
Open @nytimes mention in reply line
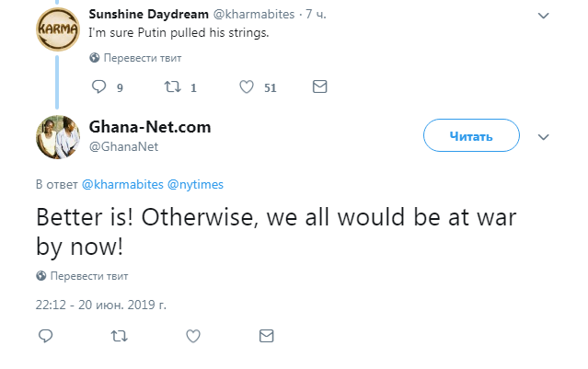click(195, 184)
